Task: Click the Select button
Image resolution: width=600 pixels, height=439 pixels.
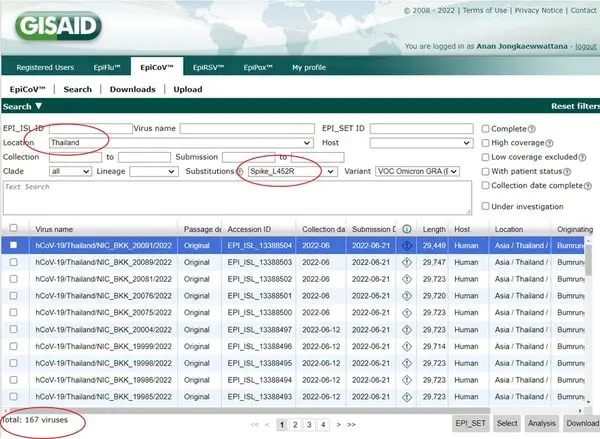Action: coord(507,423)
